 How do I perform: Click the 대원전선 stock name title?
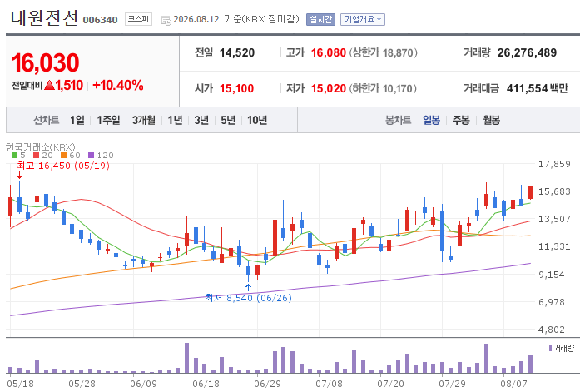pos(44,17)
